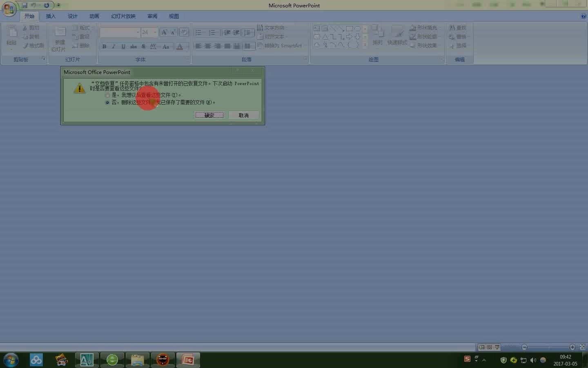Open the character spacing AV dropdown
The width and height of the screenshot is (588, 368).
154,47
